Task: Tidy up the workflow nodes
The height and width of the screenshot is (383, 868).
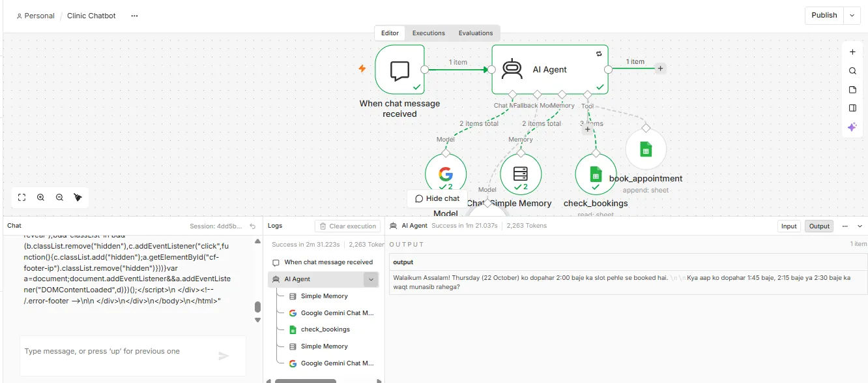Action: pyautogui.click(x=78, y=197)
